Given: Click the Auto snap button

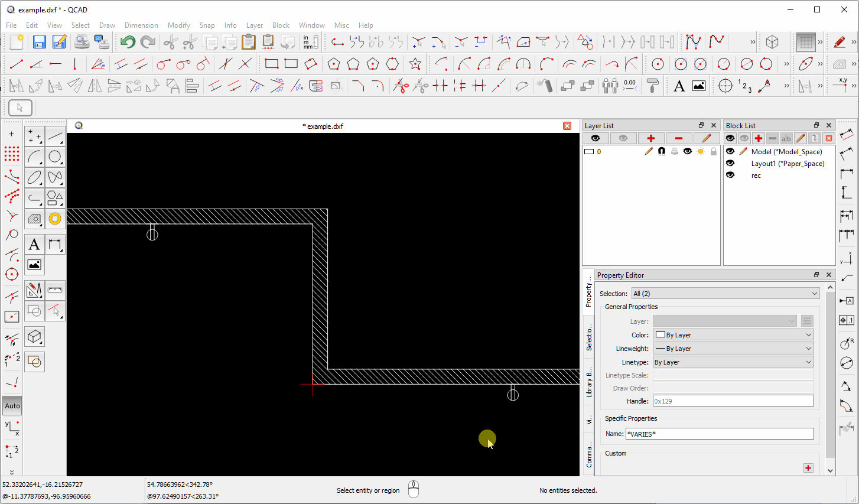Looking at the screenshot, I should pyautogui.click(x=12, y=406).
